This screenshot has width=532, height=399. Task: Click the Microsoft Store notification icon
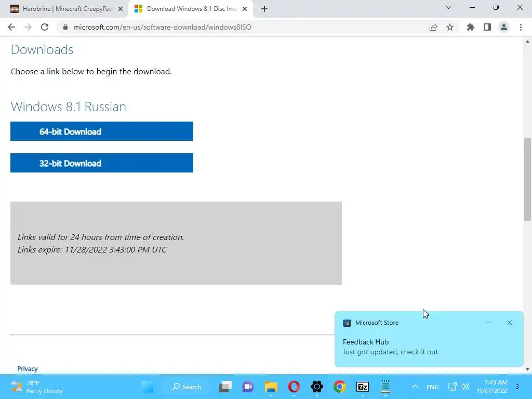pos(347,323)
